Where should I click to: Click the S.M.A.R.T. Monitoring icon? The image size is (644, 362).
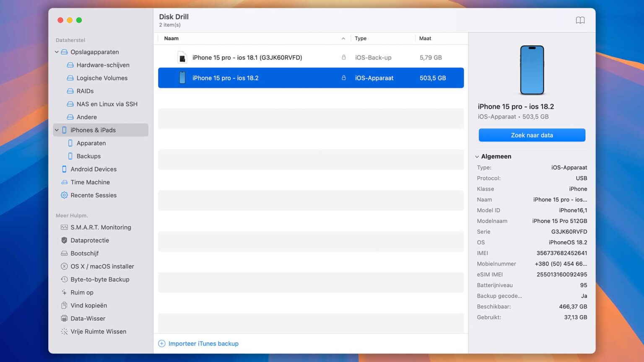(64, 227)
